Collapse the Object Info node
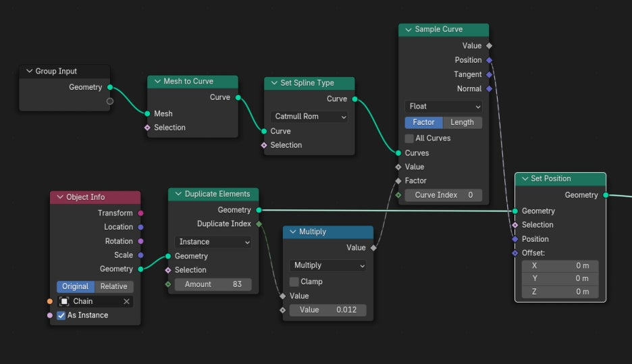The width and height of the screenshot is (632, 364). tap(60, 197)
